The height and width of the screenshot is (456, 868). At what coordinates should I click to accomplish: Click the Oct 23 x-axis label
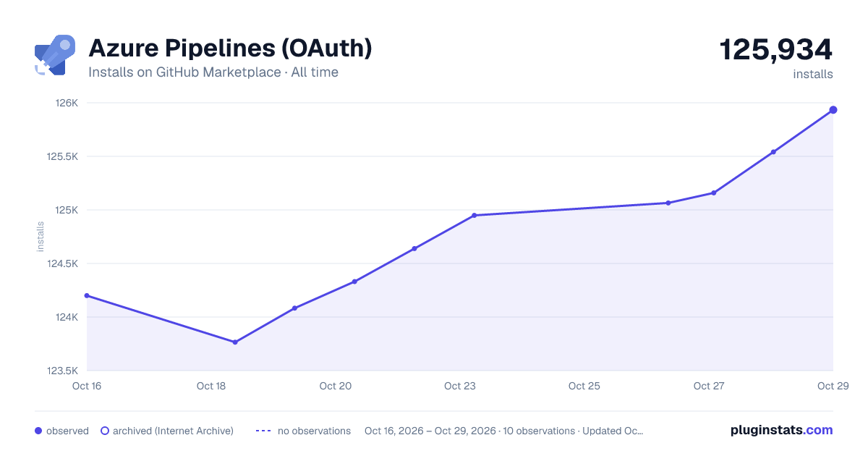click(x=460, y=386)
